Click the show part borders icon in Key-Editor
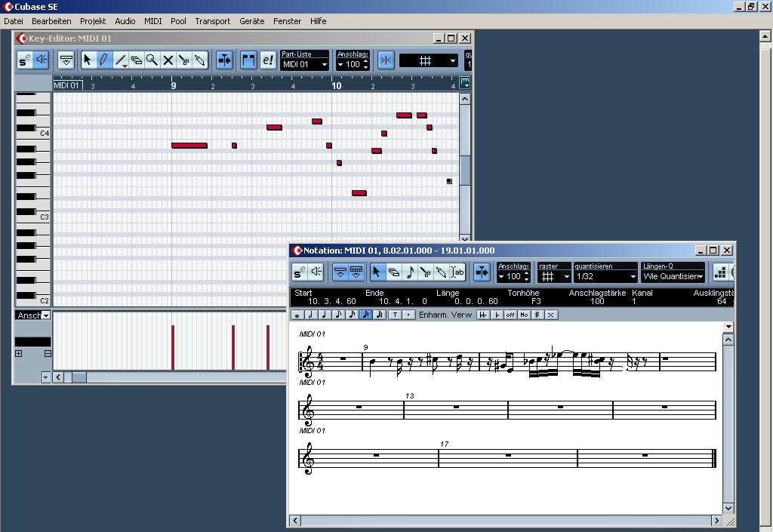Viewport: 773px width, 532px height. pyautogui.click(x=248, y=60)
